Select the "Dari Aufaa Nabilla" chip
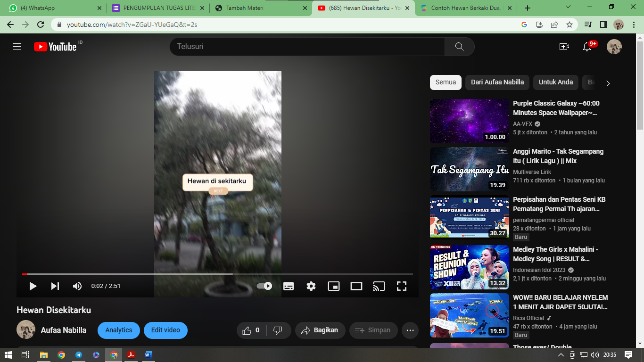 (x=497, y=82)
